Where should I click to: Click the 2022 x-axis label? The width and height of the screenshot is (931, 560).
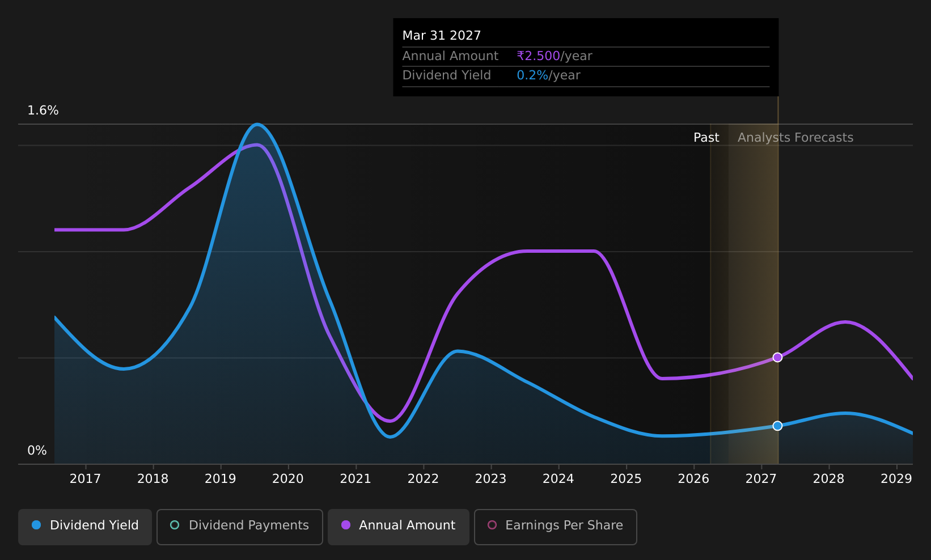pyautogui.click(x=423, y=479)
